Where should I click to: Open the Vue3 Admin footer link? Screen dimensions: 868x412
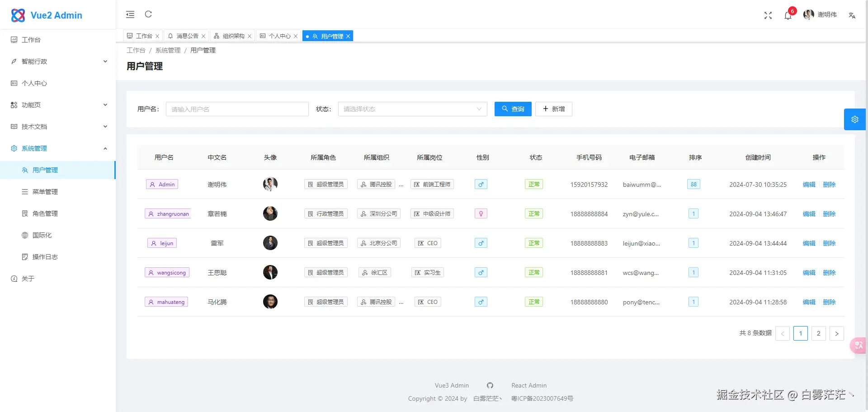(452, 385)
